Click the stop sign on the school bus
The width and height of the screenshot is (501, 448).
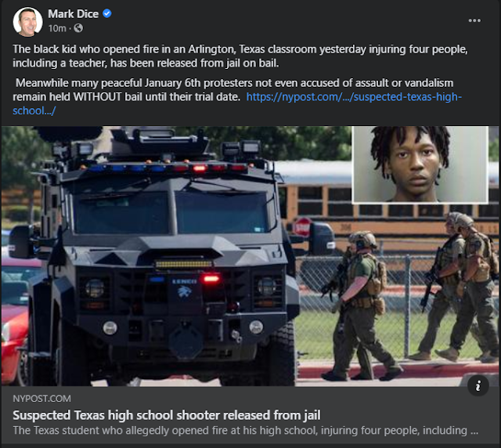302,227
